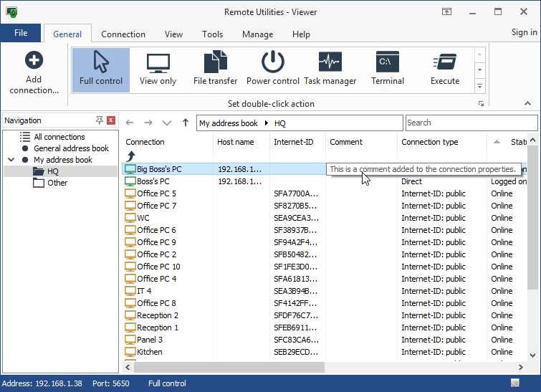Click Address 192.168.1.38 in status bar
Screen dimensions: 541x392
pyautogui.click(x=42, y=383)
